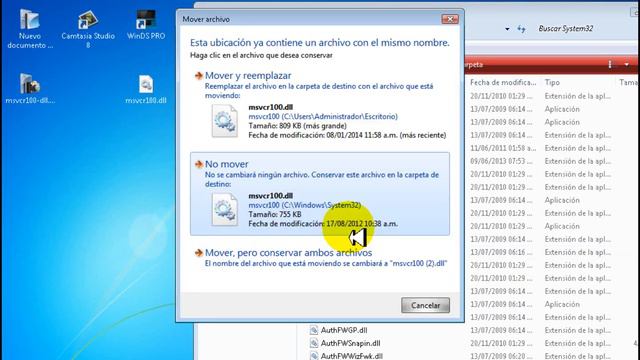Screen dimensions: 640x360
Task: Open WinDS PRO desktop shortcut
Action: pos(146,25)
